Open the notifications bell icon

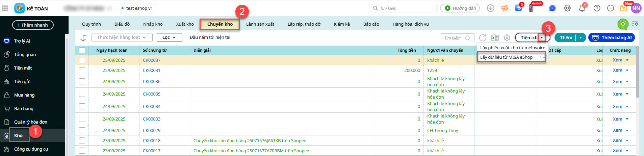(x=582, y=8)
